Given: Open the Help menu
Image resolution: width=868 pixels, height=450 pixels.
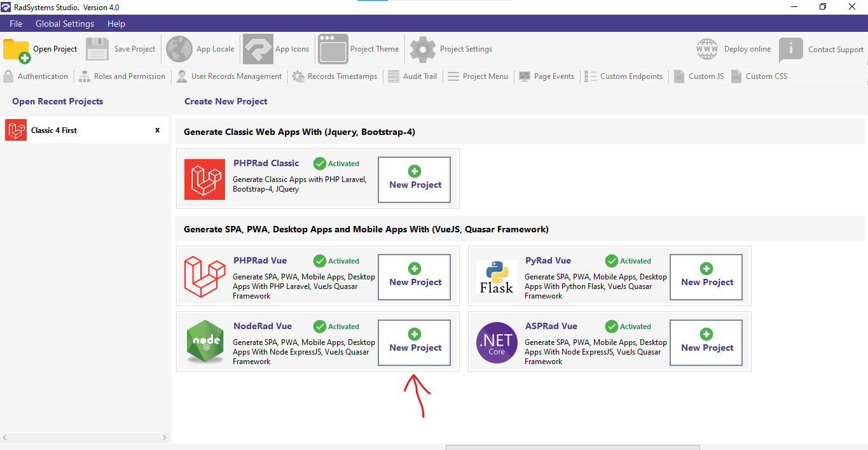Looking at the screenshot, I should pos(116,24).
